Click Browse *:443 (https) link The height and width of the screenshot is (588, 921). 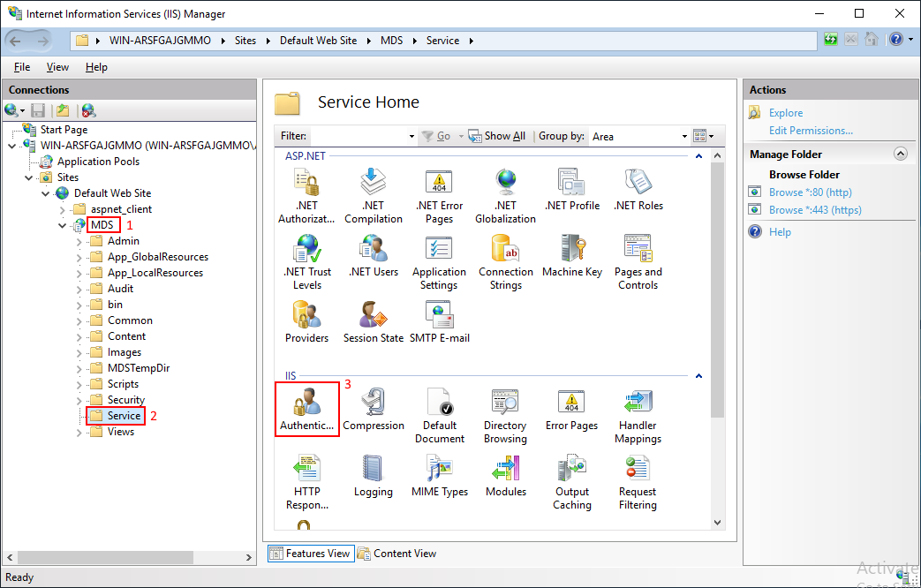(x=815, y=210)
